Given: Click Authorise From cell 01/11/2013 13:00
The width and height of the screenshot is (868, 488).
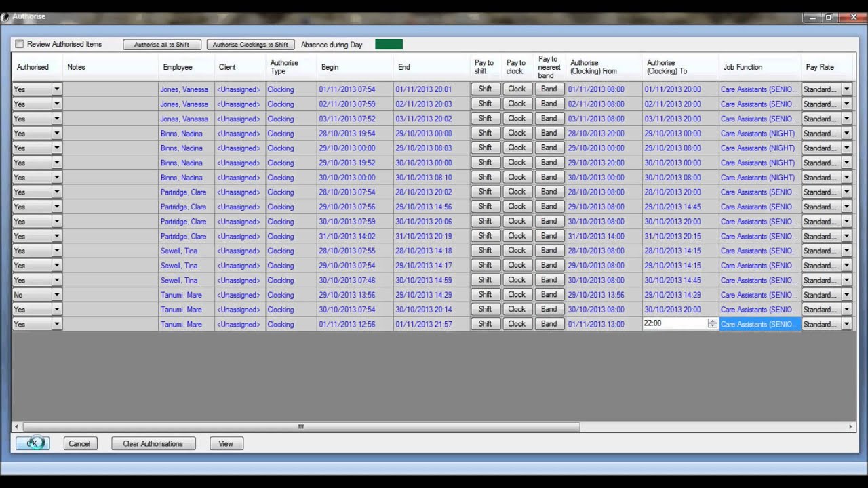Looking at the screenshot, I should pyautogui.click(x=604, y=324).
